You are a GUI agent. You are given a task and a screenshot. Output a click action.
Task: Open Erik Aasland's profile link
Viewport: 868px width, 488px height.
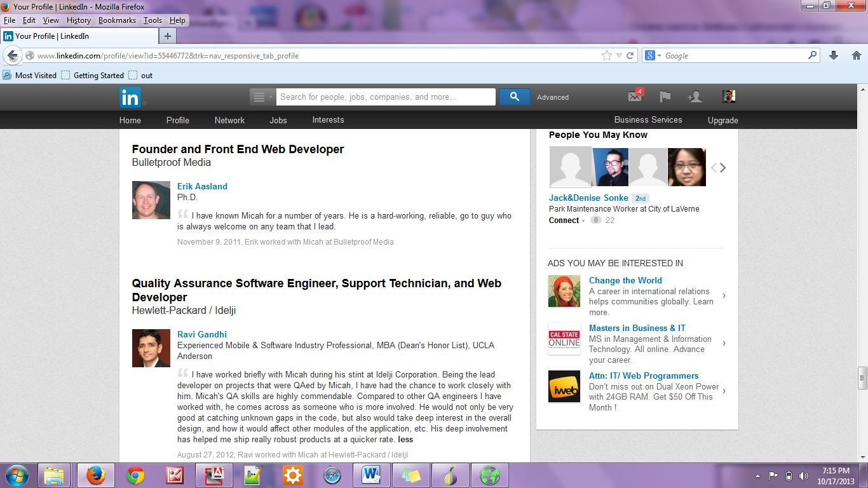(202, 186)
